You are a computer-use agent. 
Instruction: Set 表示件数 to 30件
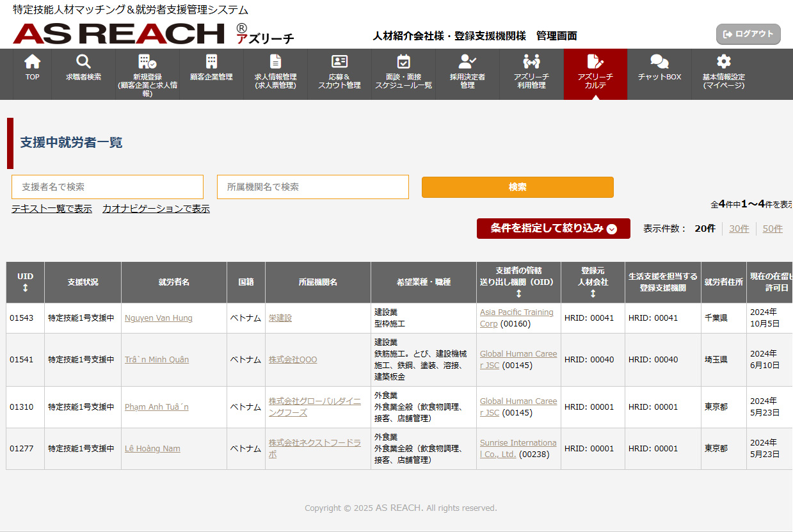coord(739,229)
